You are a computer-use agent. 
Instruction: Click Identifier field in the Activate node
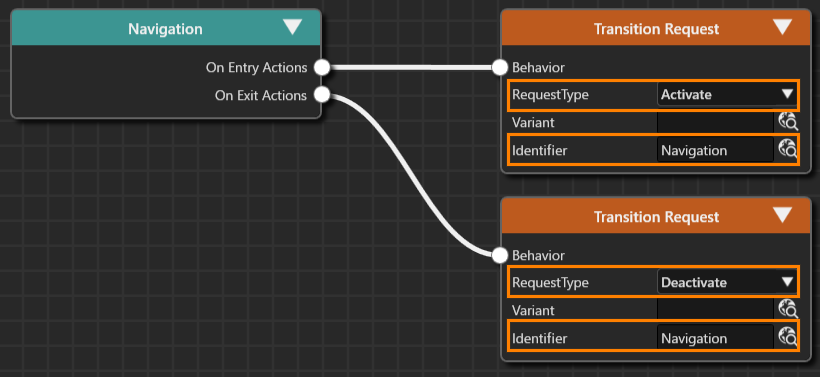(715, 151)
